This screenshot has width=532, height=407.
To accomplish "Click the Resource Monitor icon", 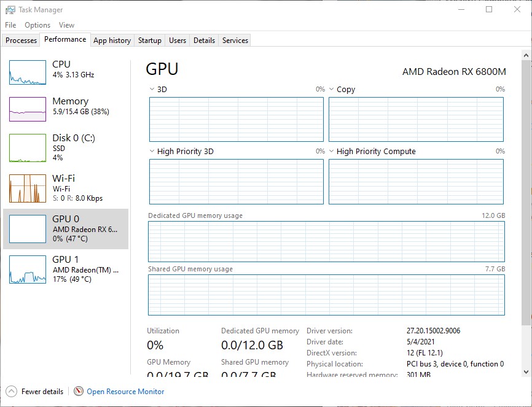I will coord(79,391).
